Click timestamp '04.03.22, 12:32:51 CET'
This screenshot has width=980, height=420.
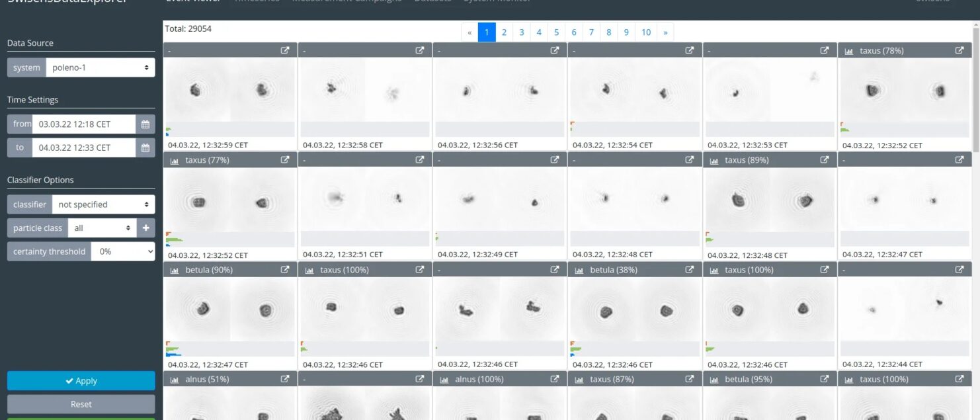pos(343,254)
